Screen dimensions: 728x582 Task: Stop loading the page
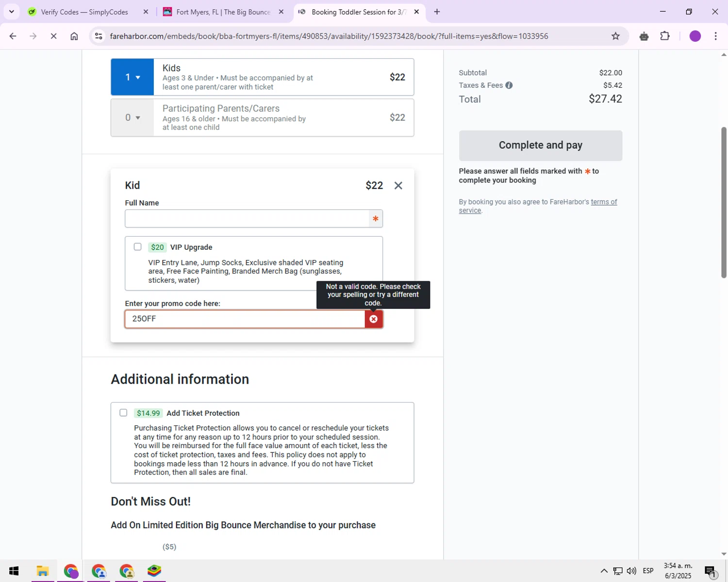point(54,36)
